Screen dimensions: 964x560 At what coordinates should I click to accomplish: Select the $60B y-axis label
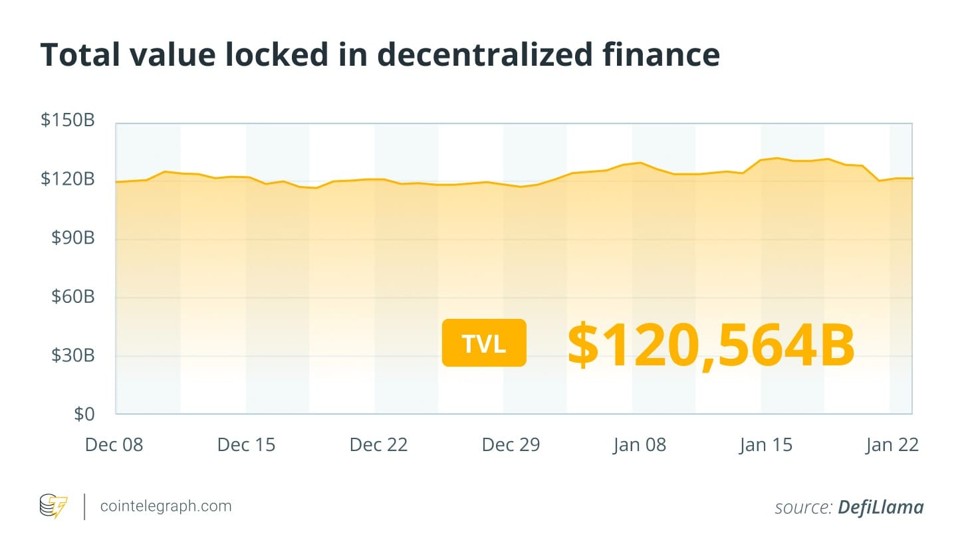coord(73,296)
